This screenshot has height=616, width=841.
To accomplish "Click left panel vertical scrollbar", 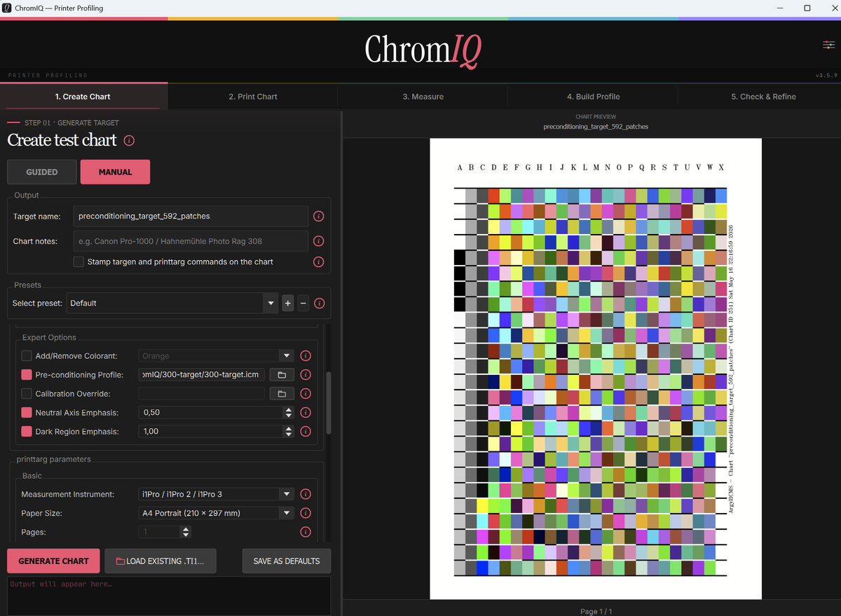I will click(329, 402).
